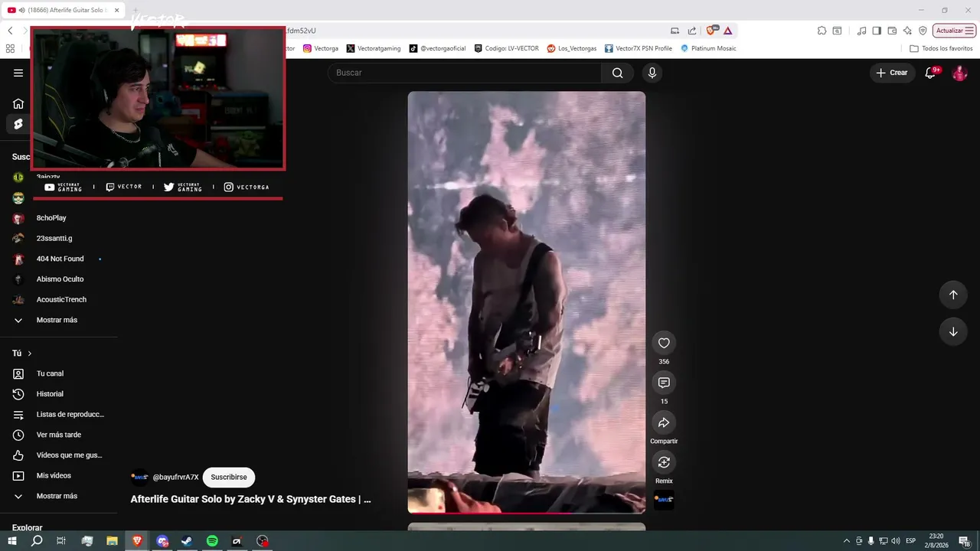
Task: Open the short's sound source thumbnail
Action: point(664,500)
